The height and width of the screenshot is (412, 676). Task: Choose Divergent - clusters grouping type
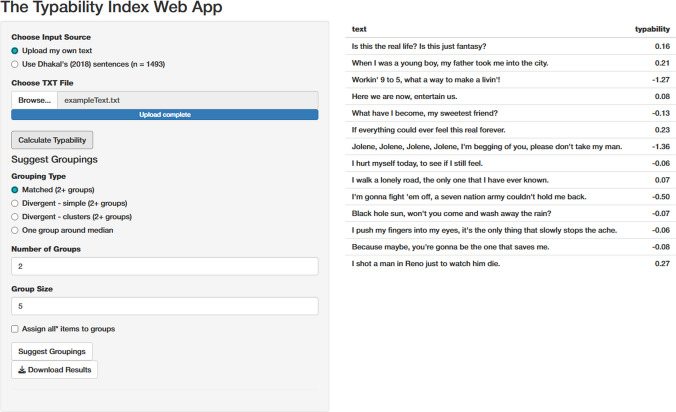15,217
